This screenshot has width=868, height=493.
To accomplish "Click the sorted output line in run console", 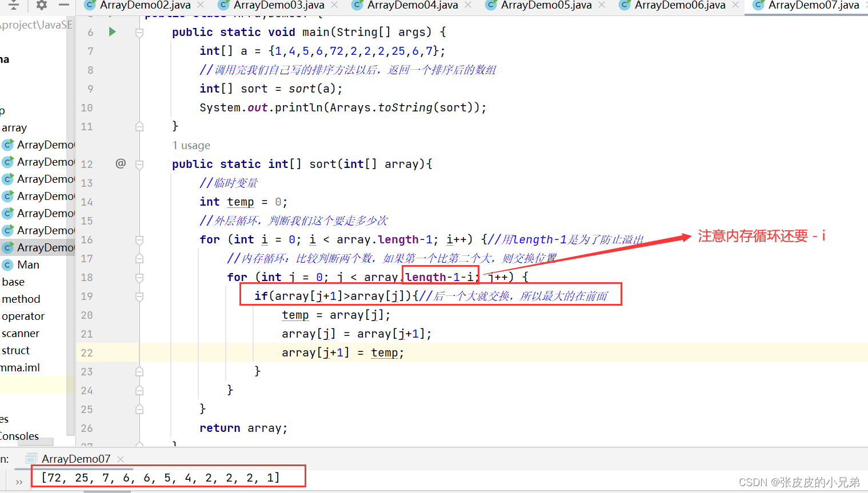I will click(x=161, y=477).
